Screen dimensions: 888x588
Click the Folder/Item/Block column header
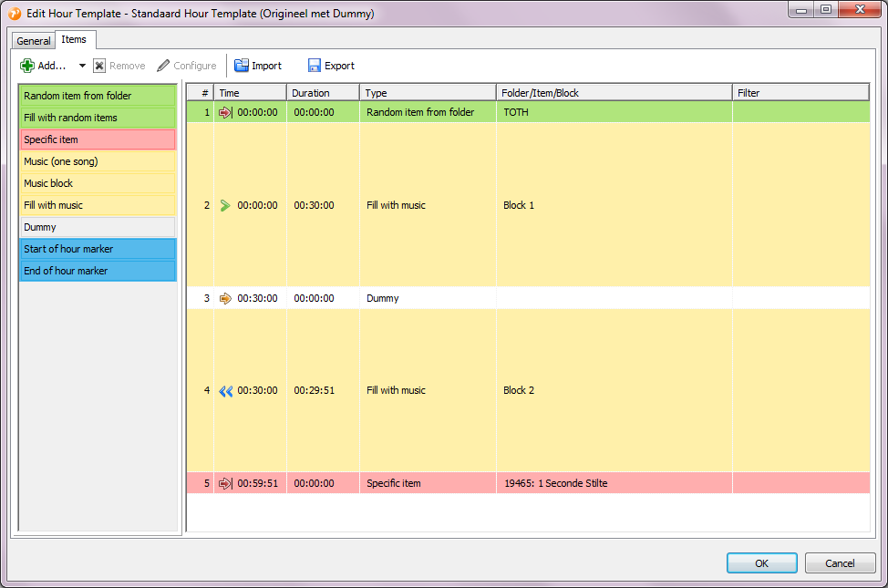614,93
